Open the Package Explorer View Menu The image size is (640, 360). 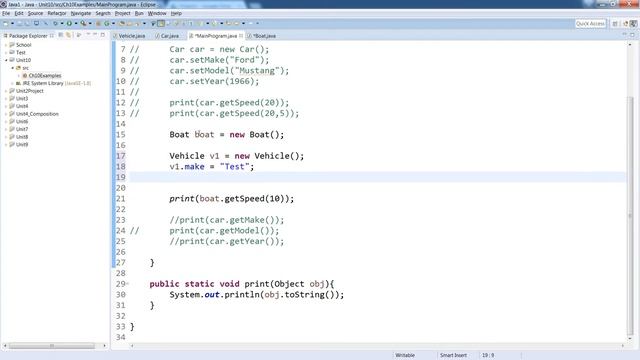[79, 36]
